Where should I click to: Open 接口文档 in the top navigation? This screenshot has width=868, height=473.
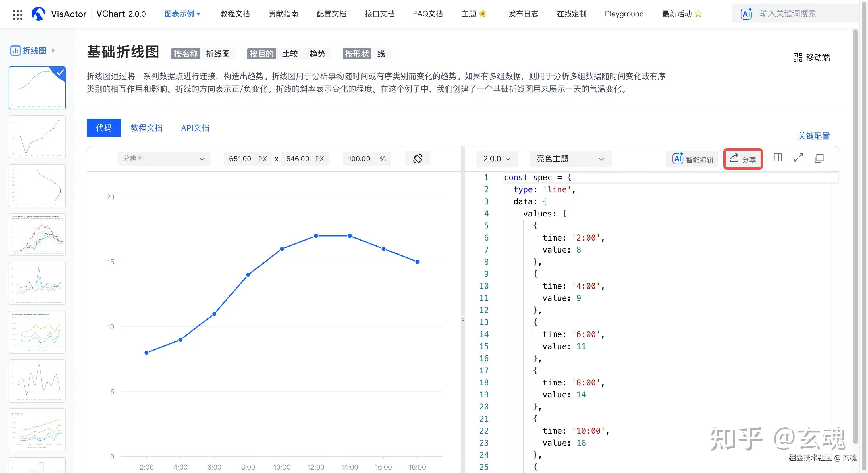coord(379,14)
